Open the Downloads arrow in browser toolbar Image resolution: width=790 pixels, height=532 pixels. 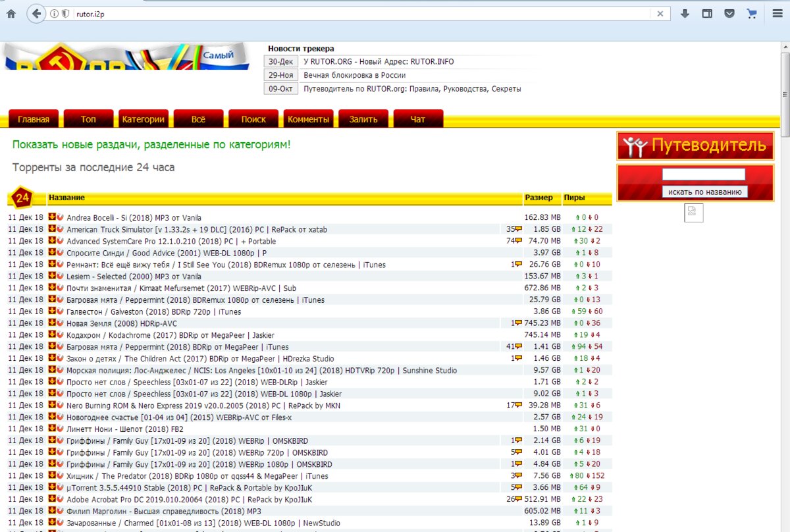pos(685,13)
